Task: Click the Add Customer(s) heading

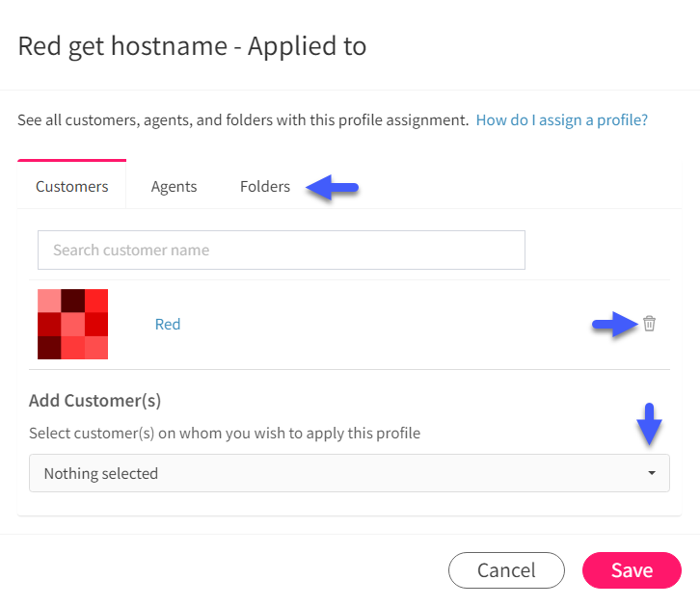Action: [x=94, y=401]
